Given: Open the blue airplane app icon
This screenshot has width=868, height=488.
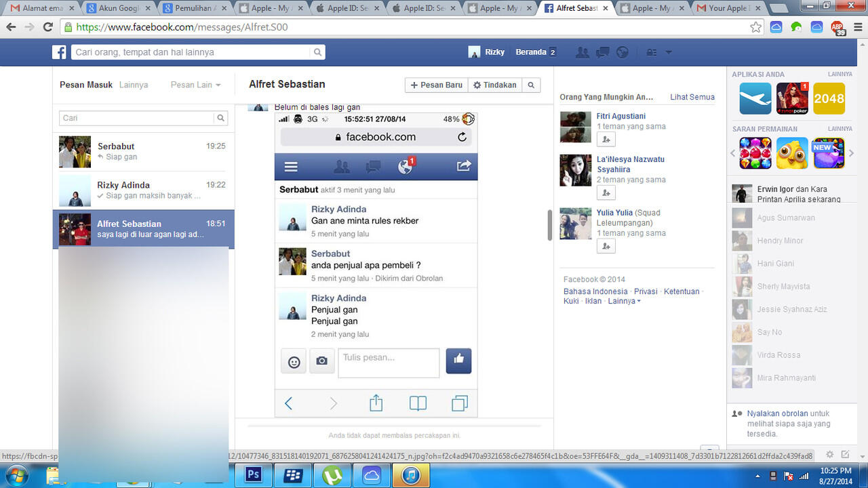Looking at the screenshot, I should coord(755,98).
